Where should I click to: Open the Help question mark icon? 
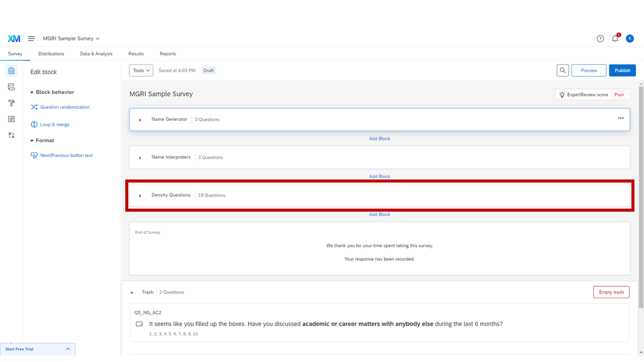600,39
